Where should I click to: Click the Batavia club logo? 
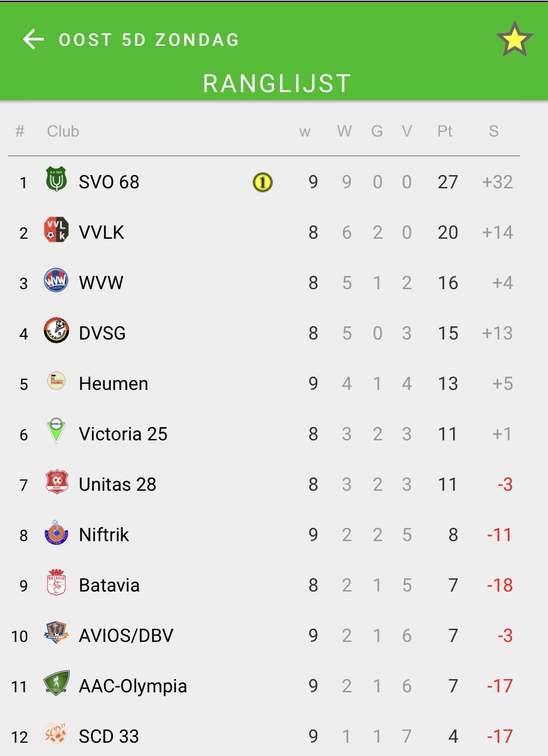click(x=56, y=584)
